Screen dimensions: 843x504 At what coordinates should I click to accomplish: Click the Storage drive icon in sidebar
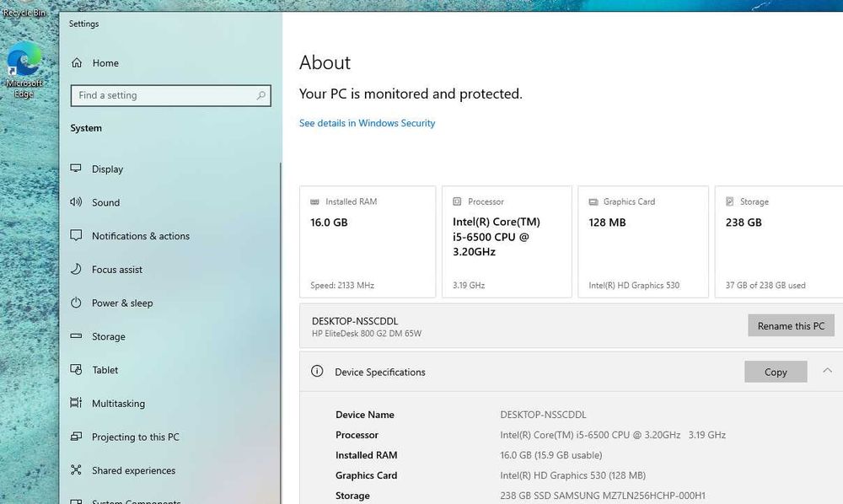coord(76,335)
